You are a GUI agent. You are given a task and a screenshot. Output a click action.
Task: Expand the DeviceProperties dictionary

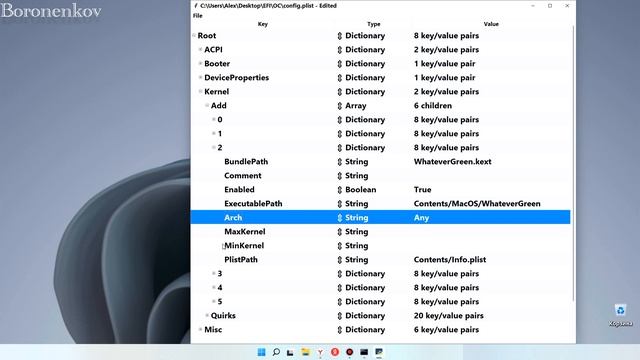(200, 78)
